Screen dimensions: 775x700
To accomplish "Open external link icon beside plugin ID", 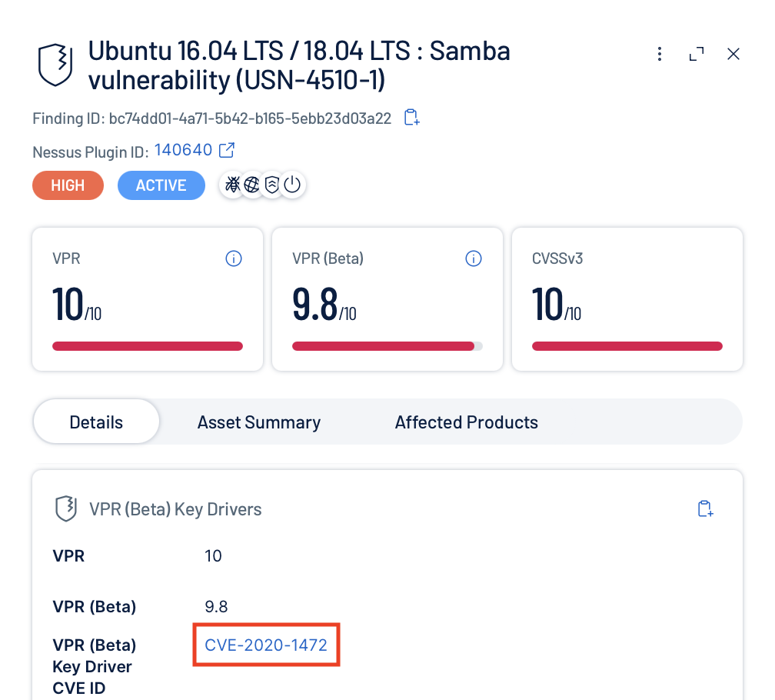I will [x=226, y=150].
